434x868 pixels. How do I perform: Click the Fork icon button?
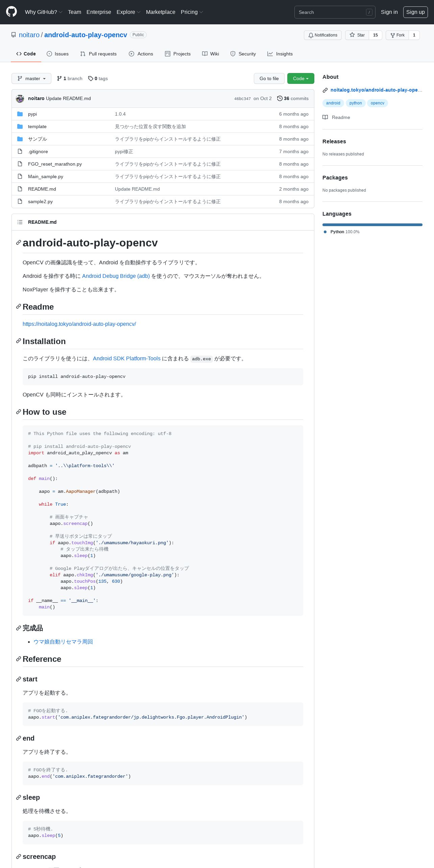pyautogui.click(x=397, y=35)
